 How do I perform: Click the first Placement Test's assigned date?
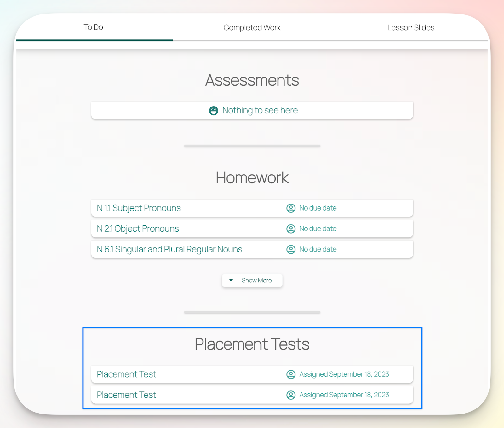tap(344, 374)
